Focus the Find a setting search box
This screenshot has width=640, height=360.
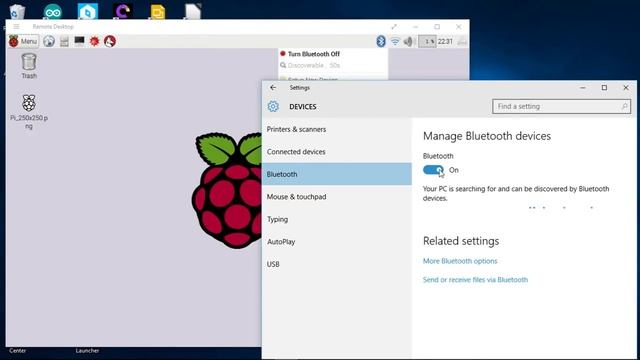click(x=561, y=107)
